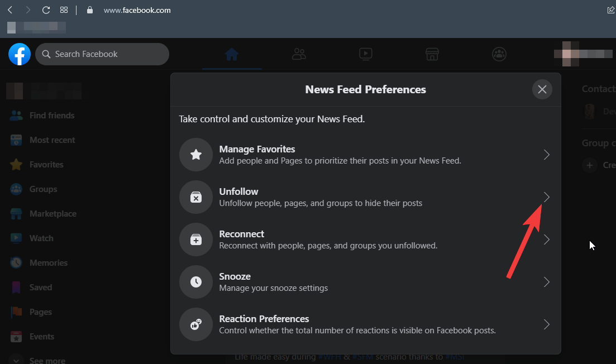Reload the page in the browser

[46, 10]
